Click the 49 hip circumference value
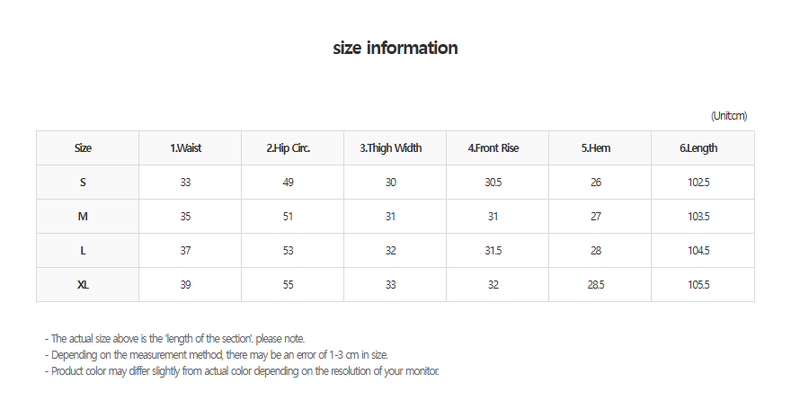This screenshot has height=419, width=800. (288, 182)
